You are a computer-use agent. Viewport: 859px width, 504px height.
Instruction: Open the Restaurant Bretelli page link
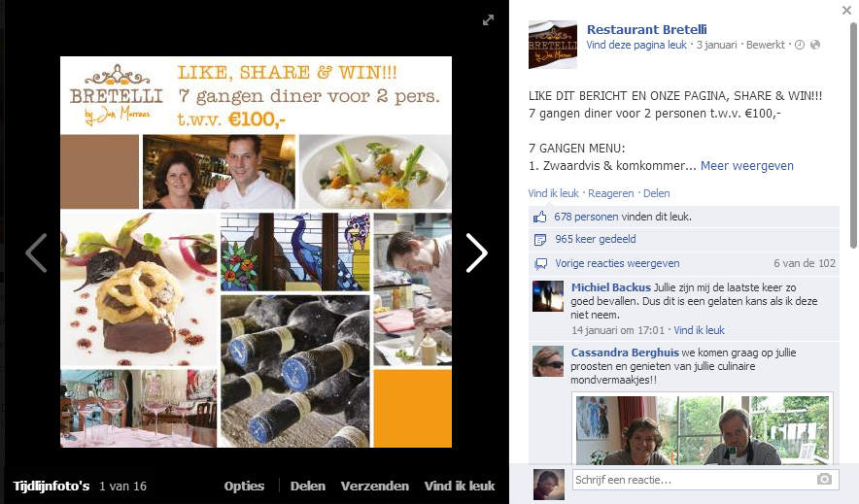pos(647,29)
